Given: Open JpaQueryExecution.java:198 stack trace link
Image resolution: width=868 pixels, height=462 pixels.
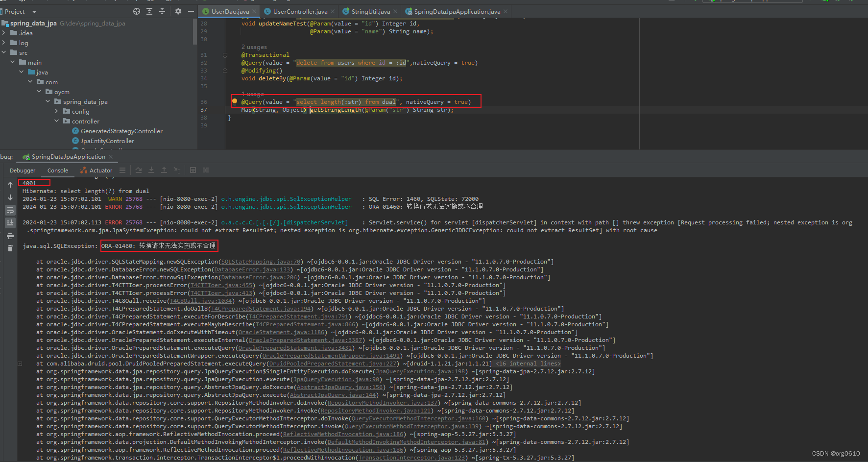Looking at the screenshot, I should click(420, 371).
